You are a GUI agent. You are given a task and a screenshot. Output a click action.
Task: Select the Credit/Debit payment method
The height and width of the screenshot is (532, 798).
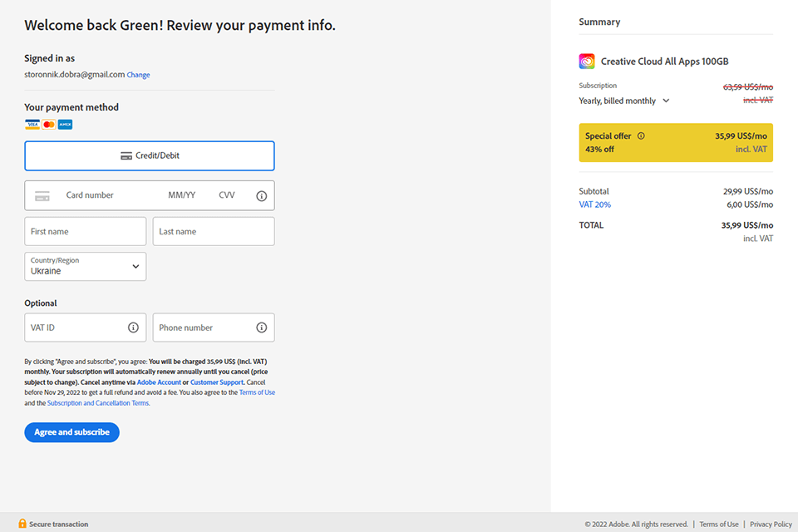150,155
